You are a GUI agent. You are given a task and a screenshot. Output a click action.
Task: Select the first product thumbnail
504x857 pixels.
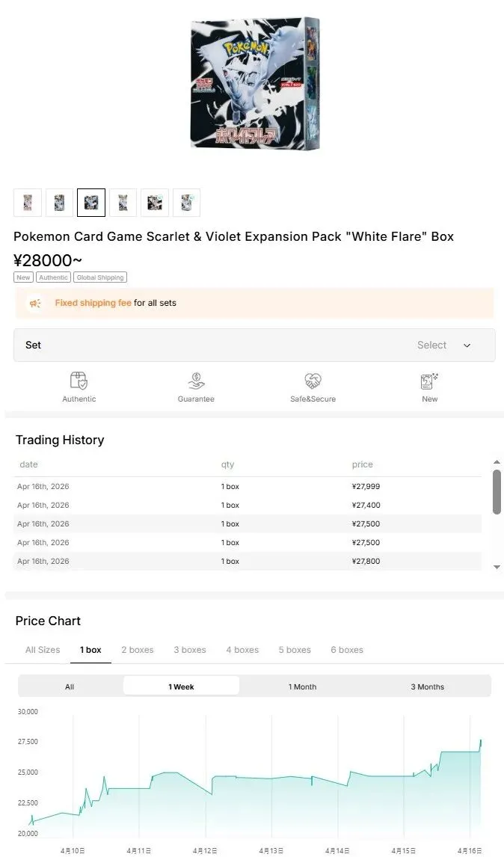[28, 203]
